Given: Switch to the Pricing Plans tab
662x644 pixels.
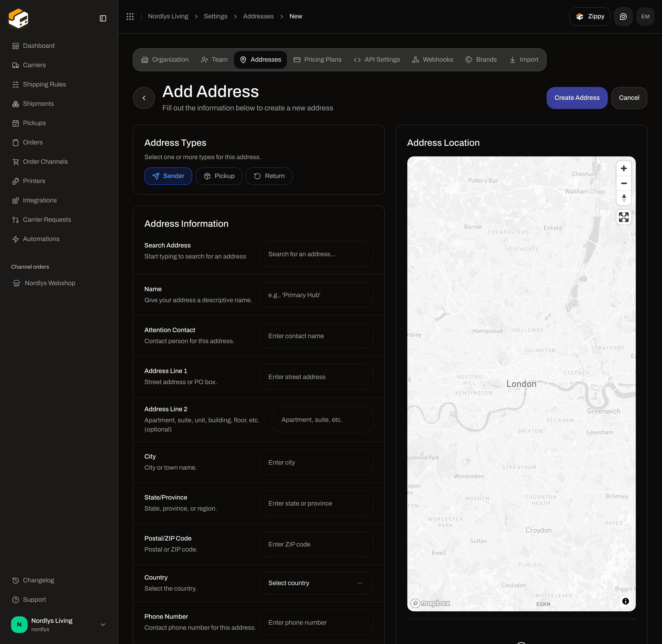Looking at the screenshot, I should 317,60.
